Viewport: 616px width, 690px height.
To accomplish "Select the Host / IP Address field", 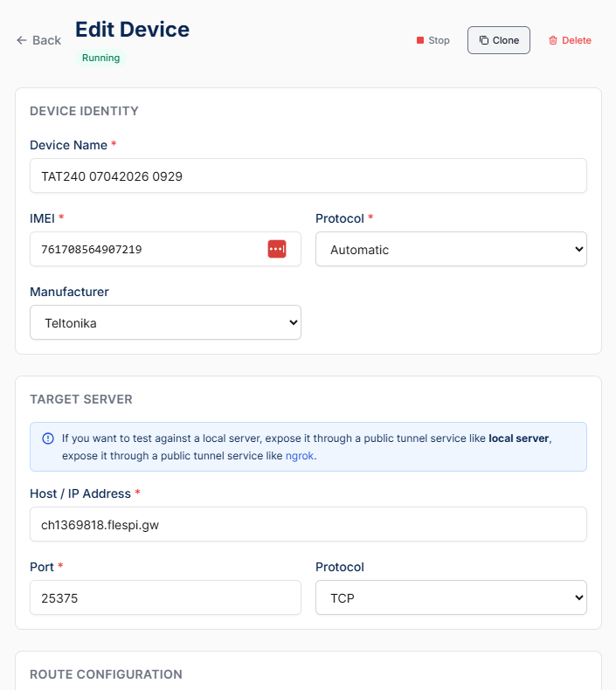I will (308, 524).
